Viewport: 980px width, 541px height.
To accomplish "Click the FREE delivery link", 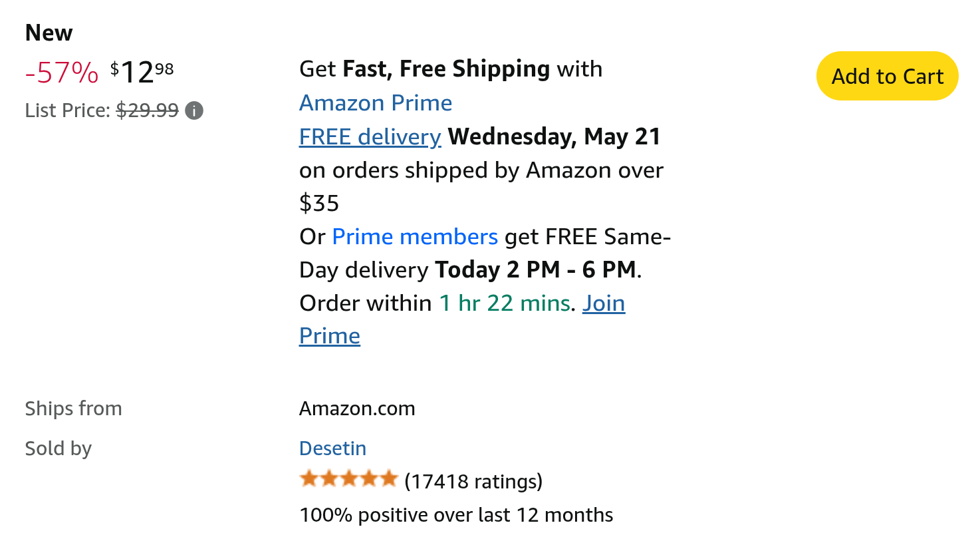I will (x=370, y=137).
